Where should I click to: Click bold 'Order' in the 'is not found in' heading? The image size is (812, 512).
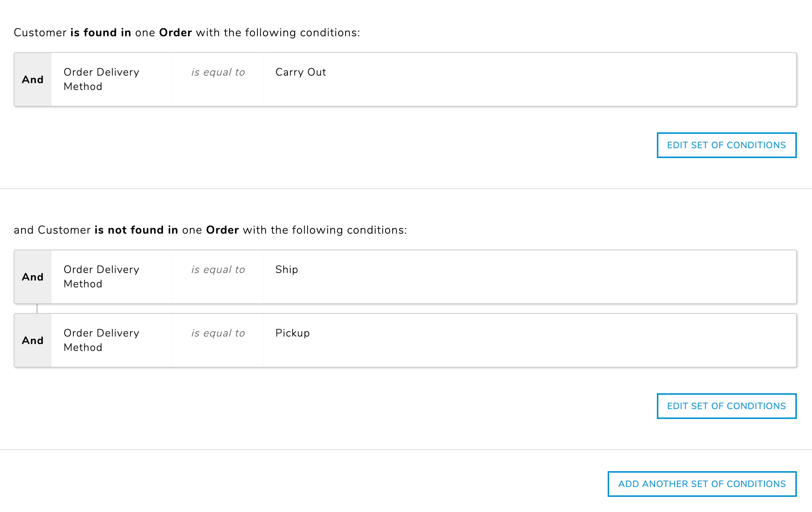pos(222,230)
